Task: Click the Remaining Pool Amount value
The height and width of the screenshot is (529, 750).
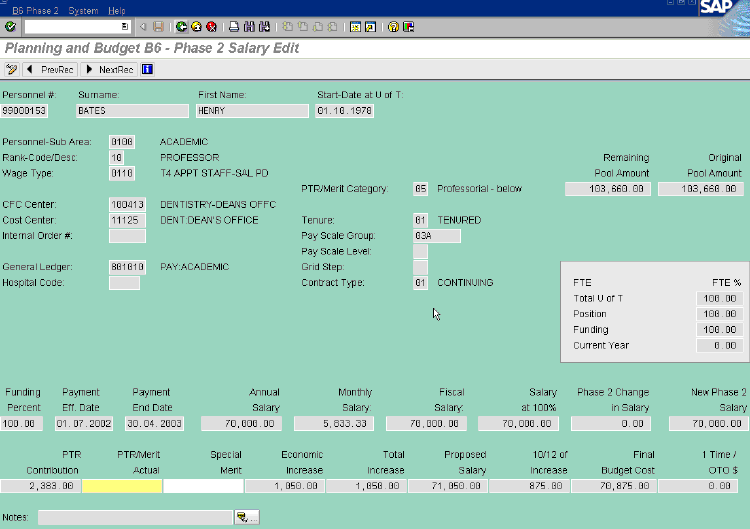Action: (607, 189)
